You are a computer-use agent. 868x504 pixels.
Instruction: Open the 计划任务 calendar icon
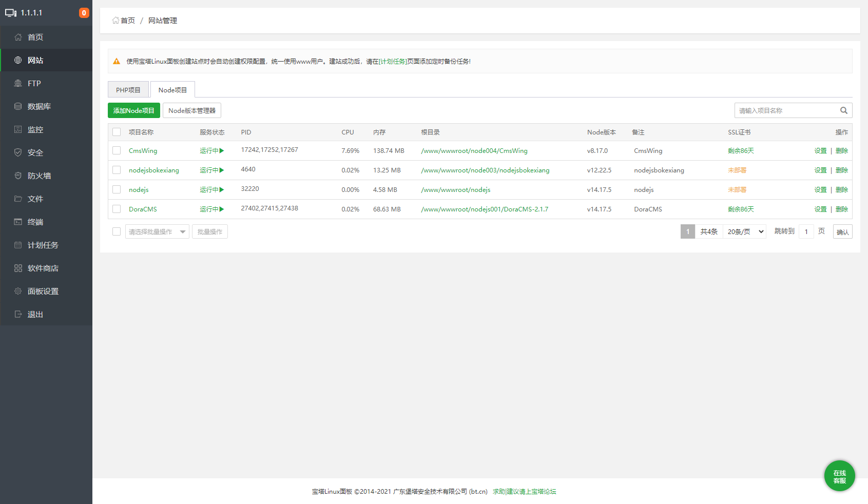(x=18, y=245)
